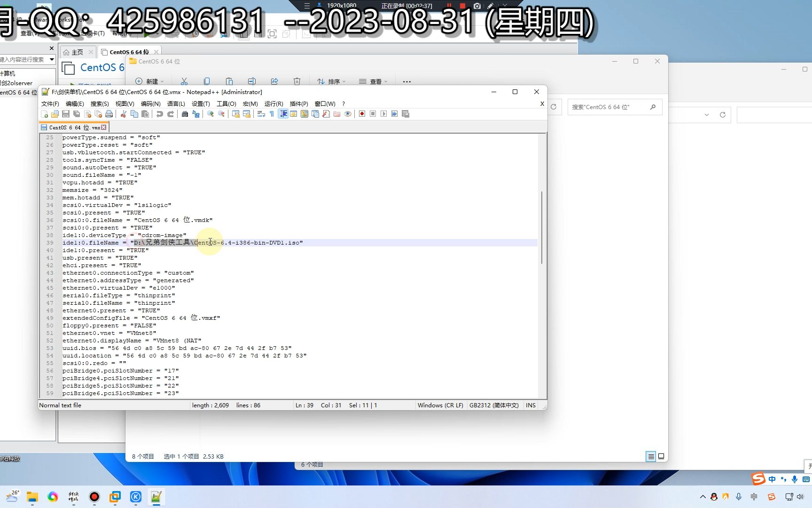
Task: Click Windows (CR LF) in status bar
Action: (440, 405)
